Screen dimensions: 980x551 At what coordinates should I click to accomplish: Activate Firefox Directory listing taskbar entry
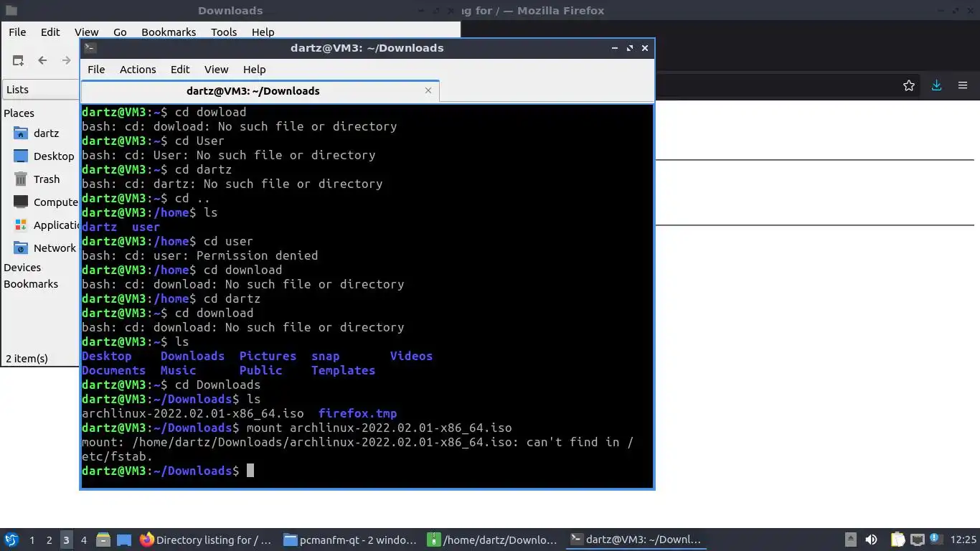(x=207, y=540)
